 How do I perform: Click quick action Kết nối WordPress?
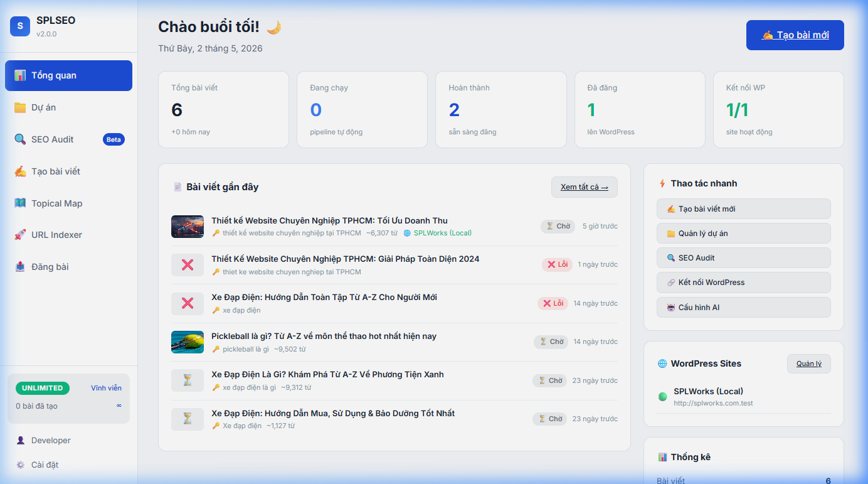point(743,282)
